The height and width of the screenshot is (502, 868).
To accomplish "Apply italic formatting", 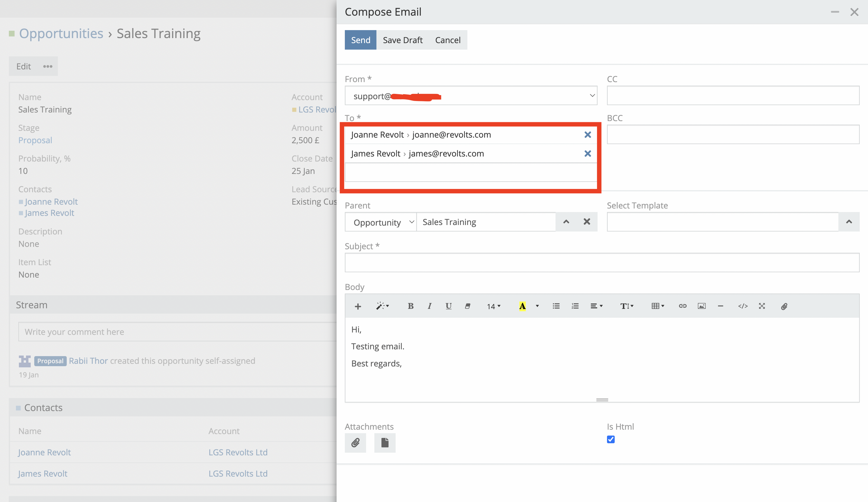I will 430,306.
